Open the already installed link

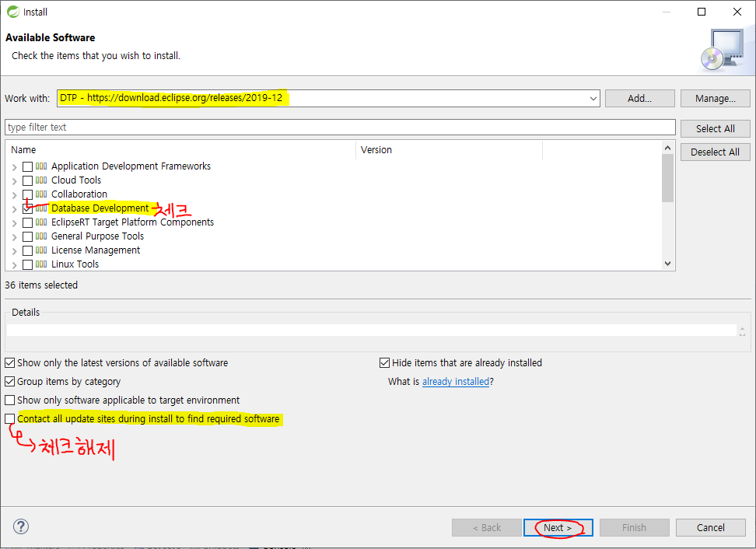coord(456,381)
